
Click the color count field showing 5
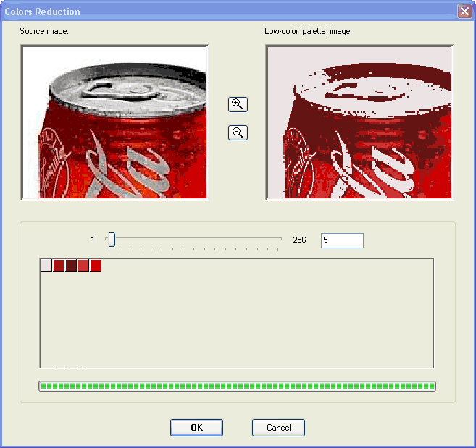pos(341,240)
